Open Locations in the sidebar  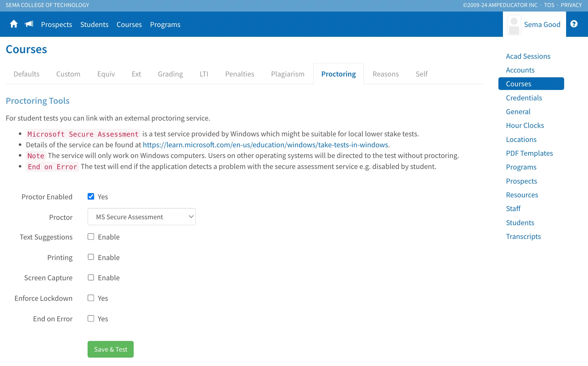pyautogui.click(x=521, y=139)
